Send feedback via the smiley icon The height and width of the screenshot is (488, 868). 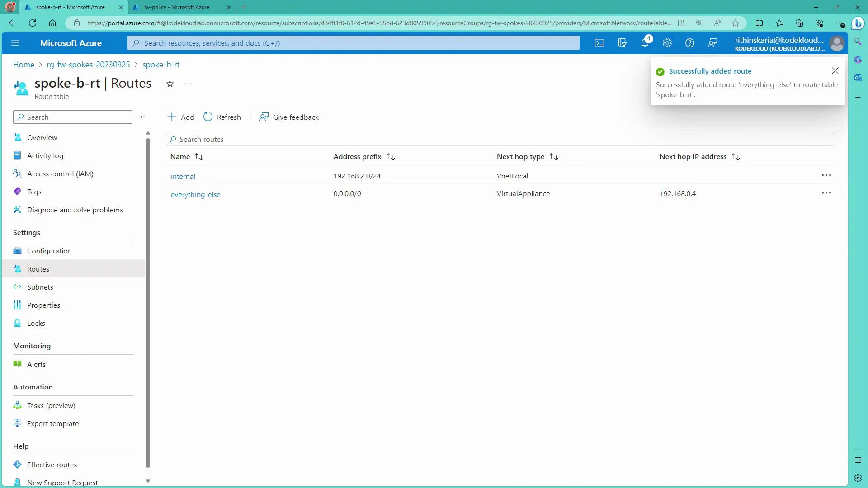(712, 43)
